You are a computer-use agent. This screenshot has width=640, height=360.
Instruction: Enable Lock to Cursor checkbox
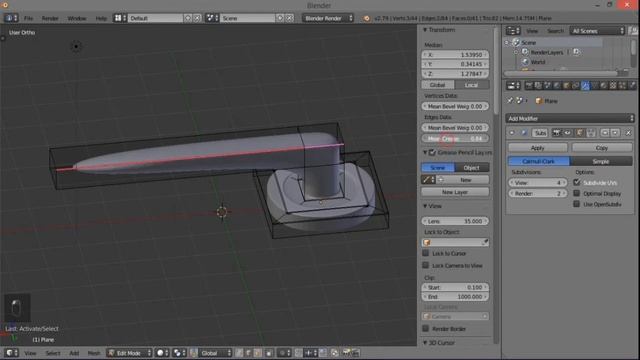point(426,253)
